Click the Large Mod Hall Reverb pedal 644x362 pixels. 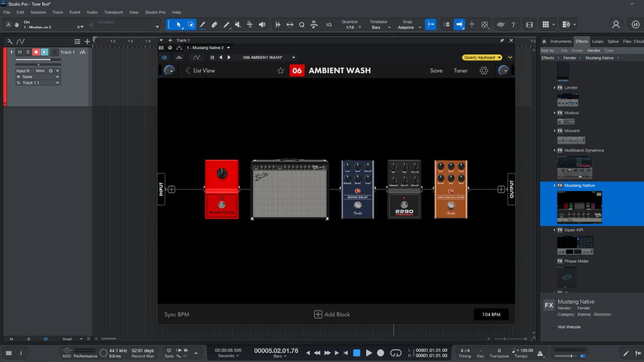(451, 189)
